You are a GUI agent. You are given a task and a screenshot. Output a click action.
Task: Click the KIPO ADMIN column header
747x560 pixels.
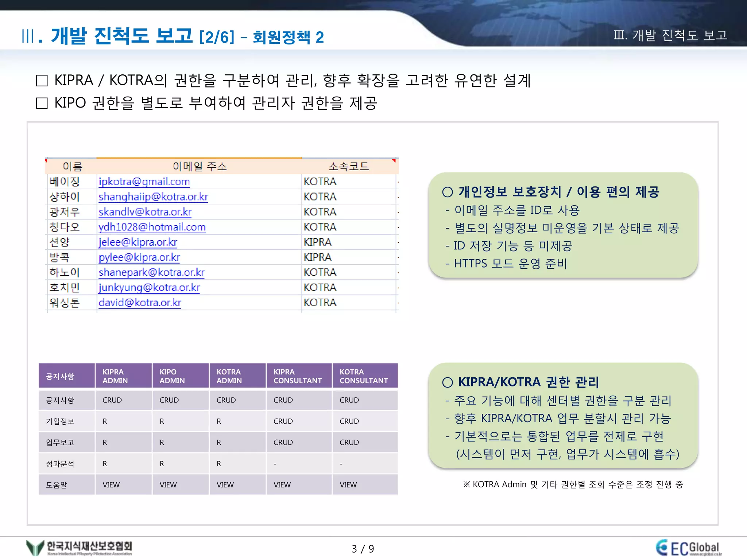181,376
